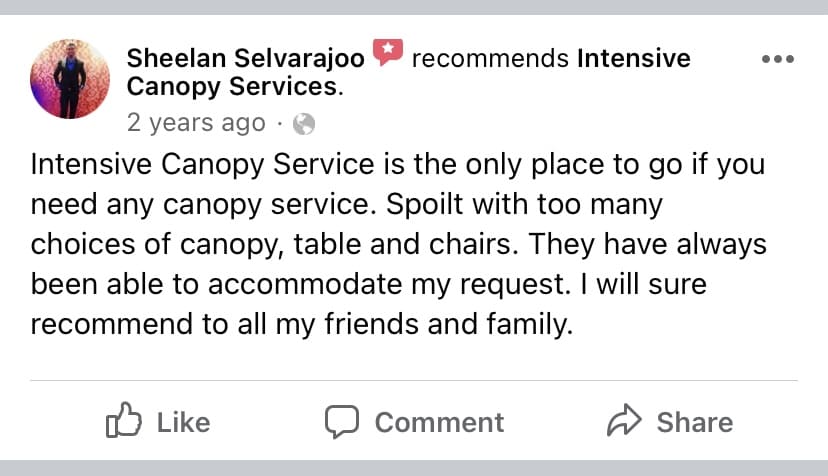Click the speech bubble Comment icon
The width and height of the screenshot is (828, 476).
tap(342, 422)
